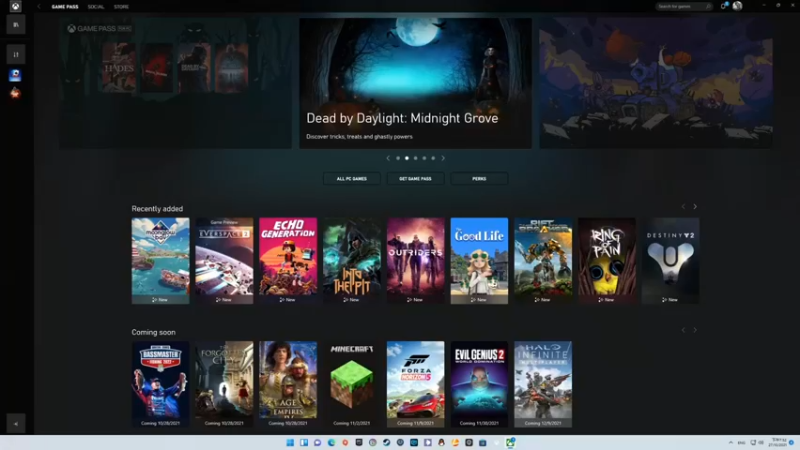
Task: Open Steam from the taskbar
Action: [x=386, y=442]
